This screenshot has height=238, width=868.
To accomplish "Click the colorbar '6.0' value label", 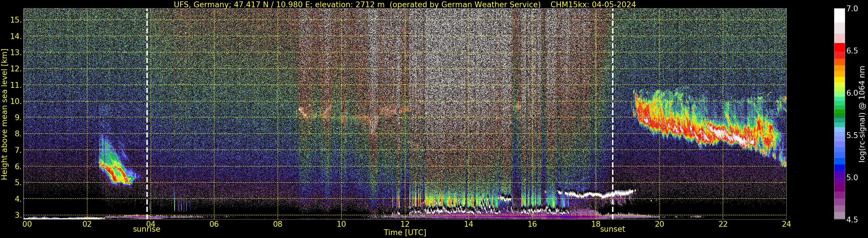I will (x=852, y=93).
